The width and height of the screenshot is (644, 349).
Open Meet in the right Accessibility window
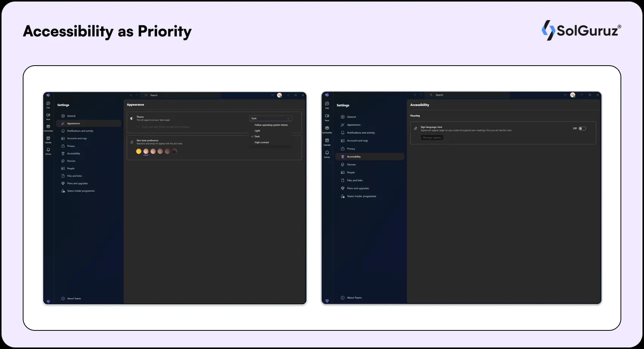(x=327, y=117)
